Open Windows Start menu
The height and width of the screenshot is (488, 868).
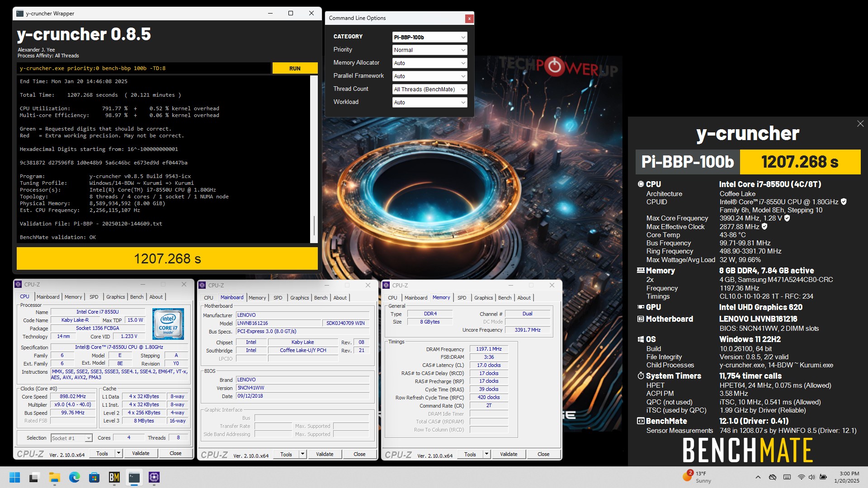[x=14, y=477]
